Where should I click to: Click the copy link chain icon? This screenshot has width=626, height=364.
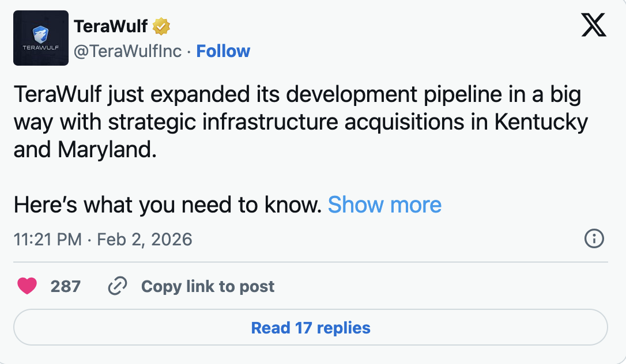coord(118,286)
